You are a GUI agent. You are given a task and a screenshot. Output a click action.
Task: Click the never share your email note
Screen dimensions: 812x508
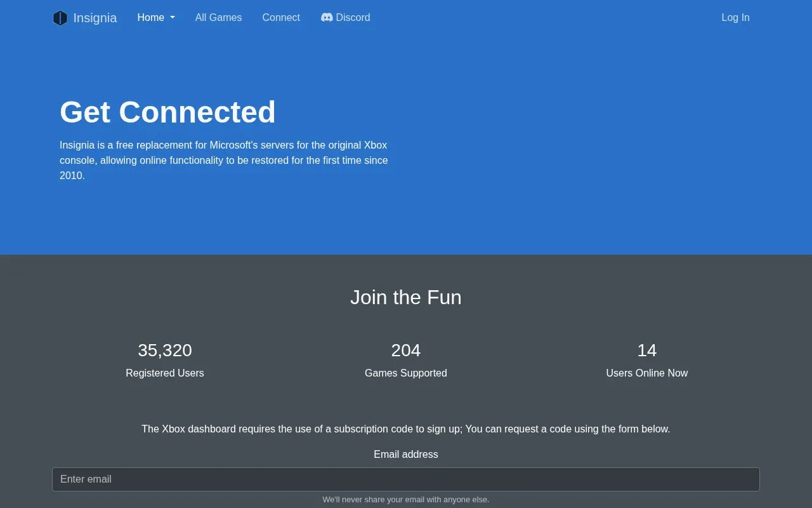406,500
